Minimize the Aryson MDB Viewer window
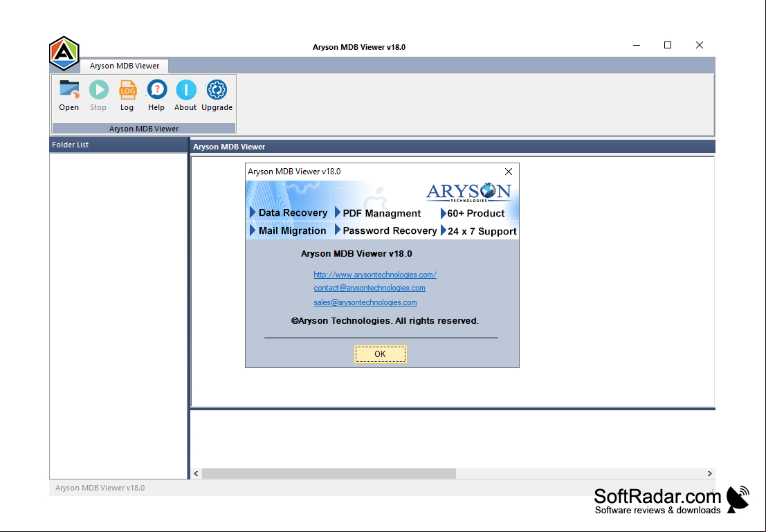Image resolution: width=766 pixels, height=532 pixels. [x=636, y=45]
